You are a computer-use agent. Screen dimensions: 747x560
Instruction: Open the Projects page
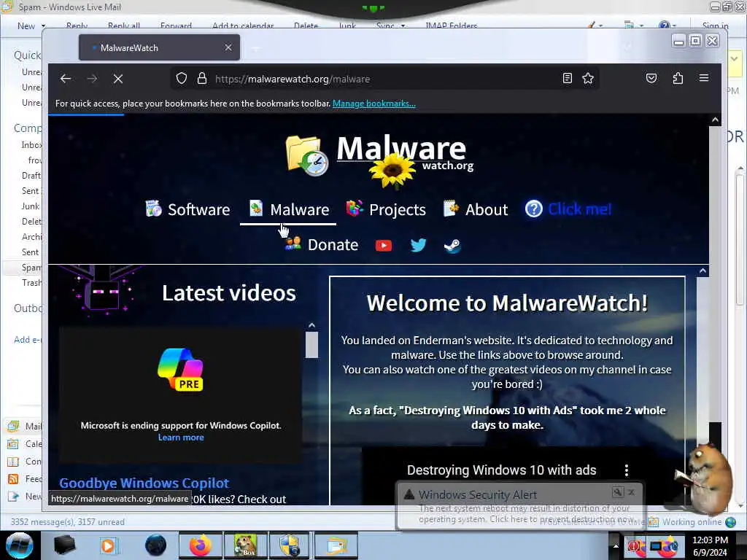[x=386, y=209]
